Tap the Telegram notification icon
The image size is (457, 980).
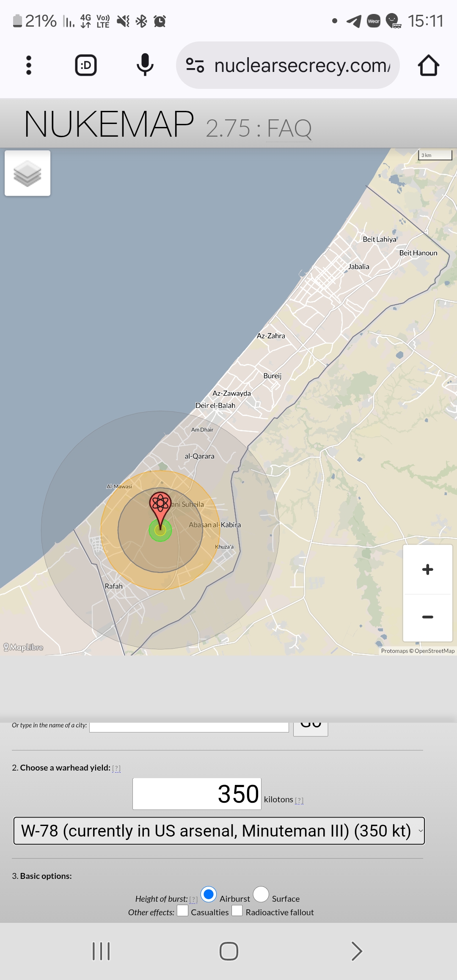coord(354,21)
